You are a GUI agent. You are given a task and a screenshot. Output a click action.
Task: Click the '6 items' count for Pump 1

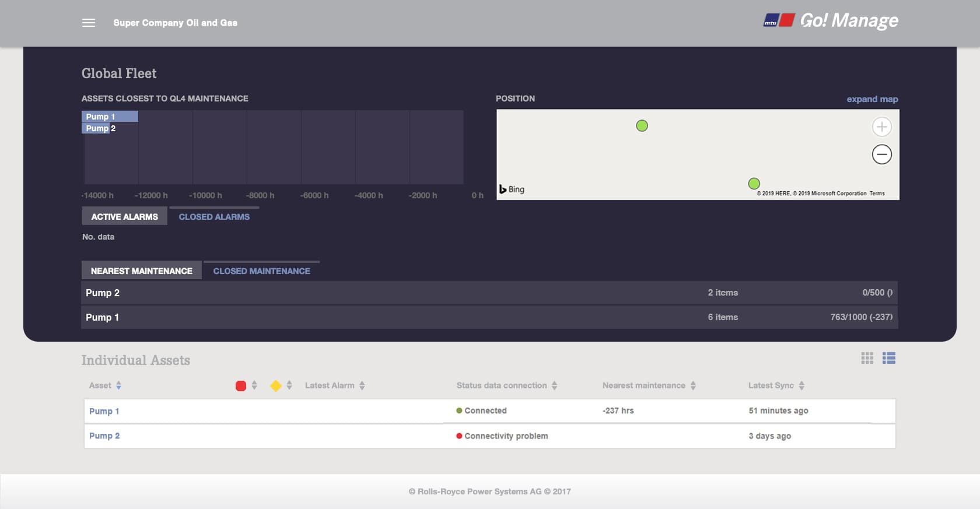pyautogui.click(x=723, y=317)
